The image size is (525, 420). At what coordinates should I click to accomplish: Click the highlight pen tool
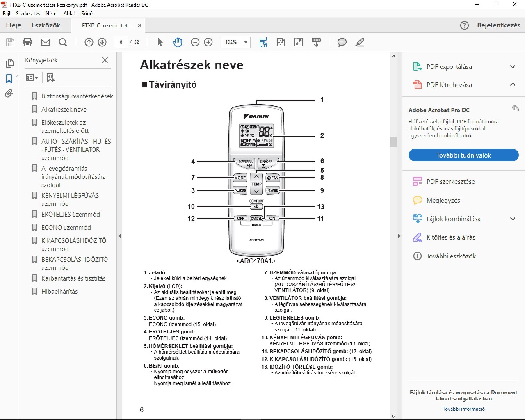(x=360, y=42)
